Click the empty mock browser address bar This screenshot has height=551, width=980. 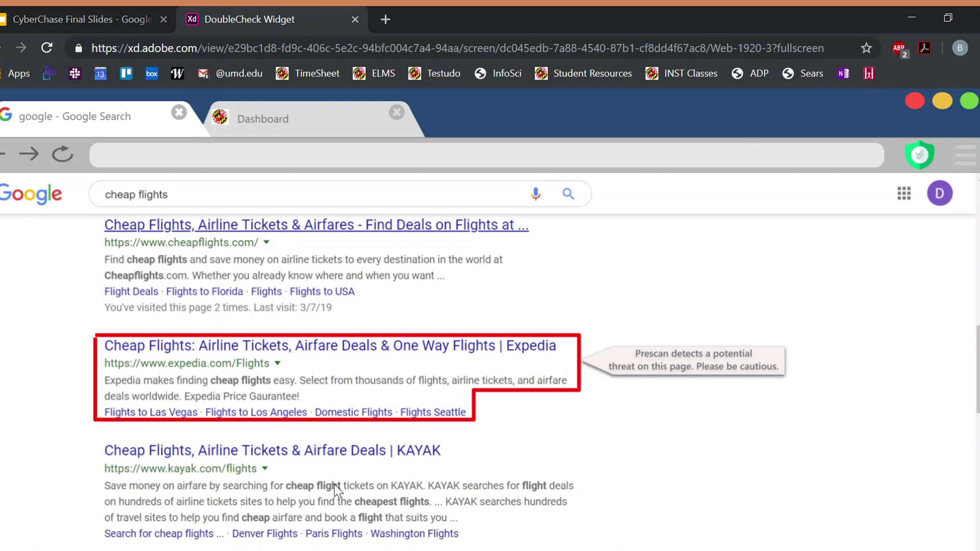point(487,155)
